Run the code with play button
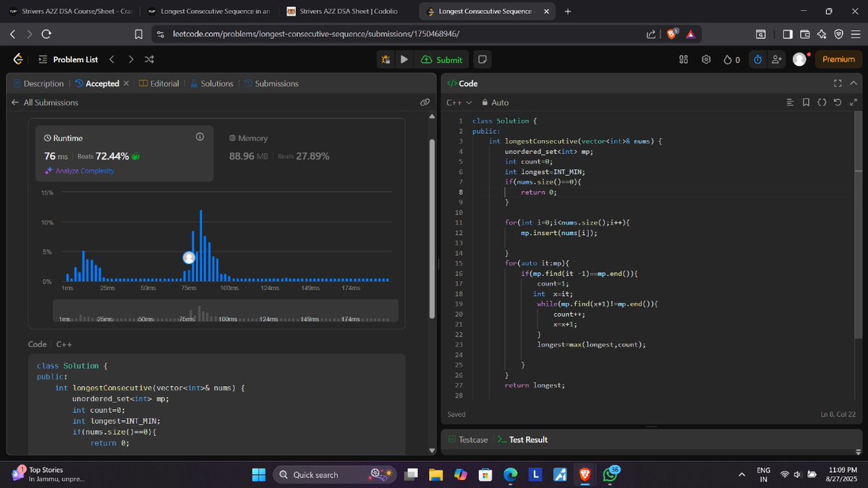This screenshot has width=868, height=488. point(404,59)
